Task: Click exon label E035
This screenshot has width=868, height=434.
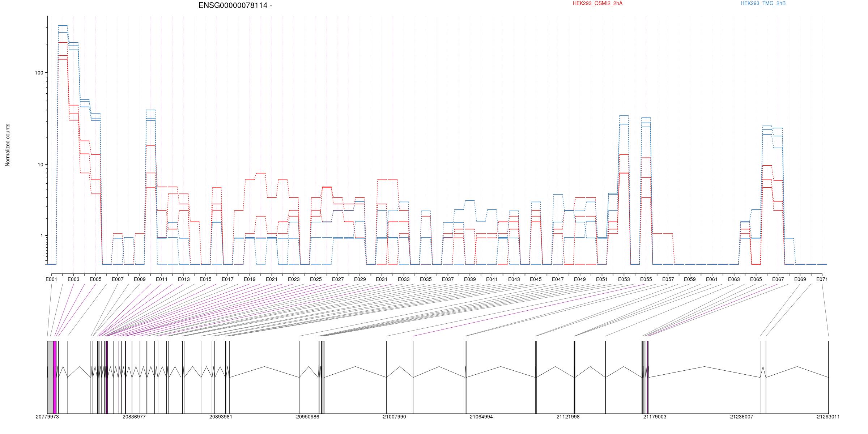Action: pyautogui.click(x=426, y=279)
